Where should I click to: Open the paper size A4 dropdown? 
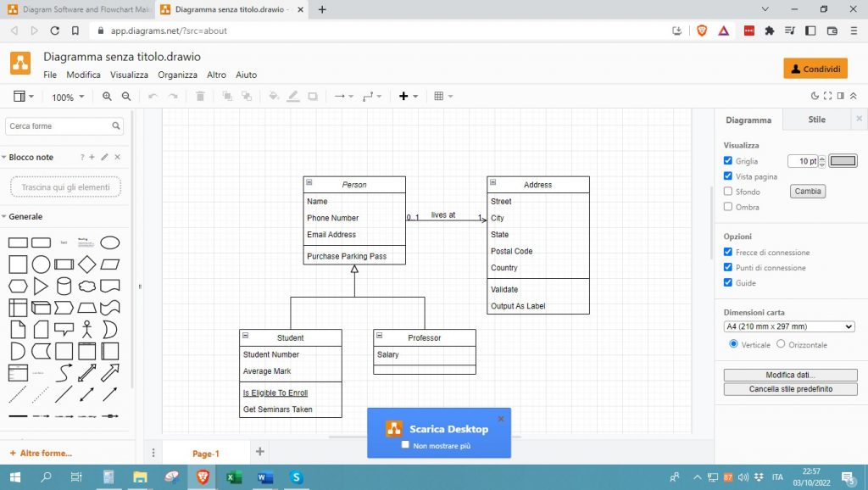click(x=789, y=326)
